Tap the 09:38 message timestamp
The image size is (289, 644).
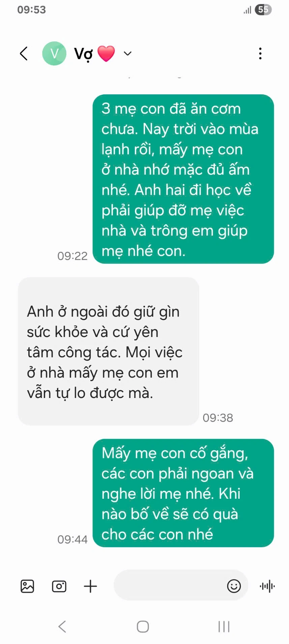click(x=218, y=418)
